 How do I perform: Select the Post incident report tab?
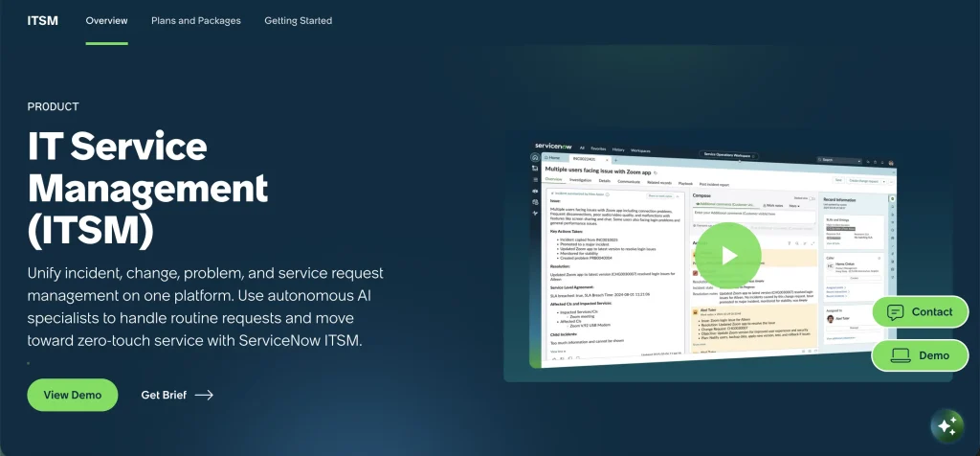pyautogui.click(x=714, y=185)
